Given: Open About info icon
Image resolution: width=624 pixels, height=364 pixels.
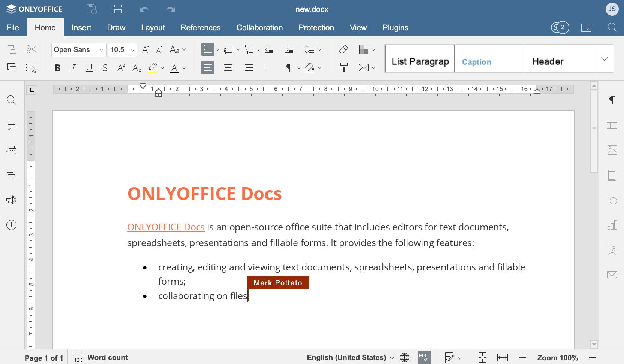Looking at the screenshot, I should coord(12,225).
